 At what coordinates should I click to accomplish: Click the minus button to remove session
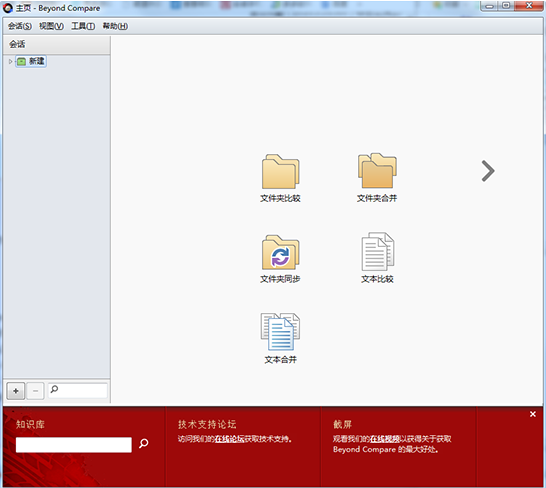pyautogui.click(x=35, y=391)
